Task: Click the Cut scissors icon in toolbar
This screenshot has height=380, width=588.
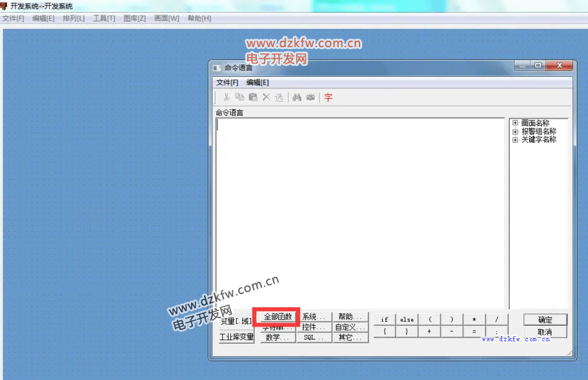Action: pos(227,97)
